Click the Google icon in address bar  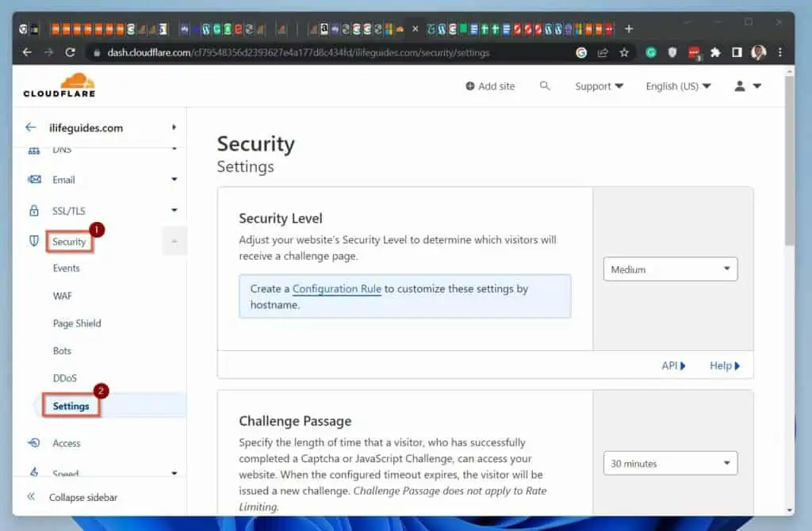[581, 52]
